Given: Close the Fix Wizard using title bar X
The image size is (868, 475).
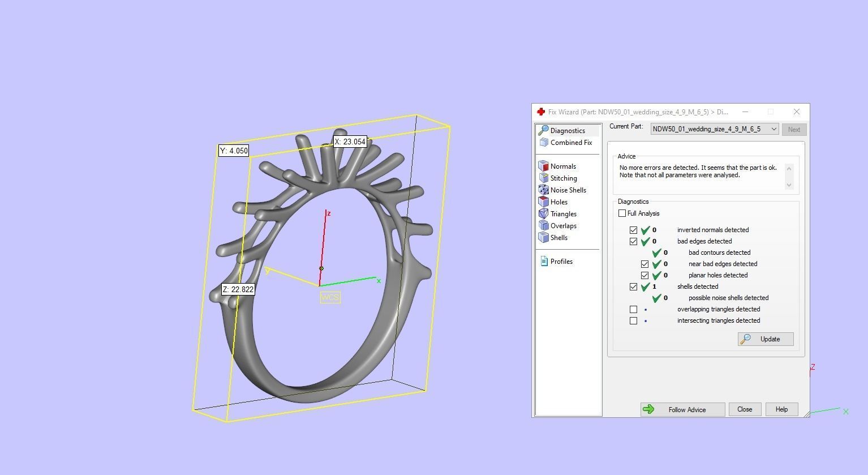Looking at the screenshot, I should 797,112.
